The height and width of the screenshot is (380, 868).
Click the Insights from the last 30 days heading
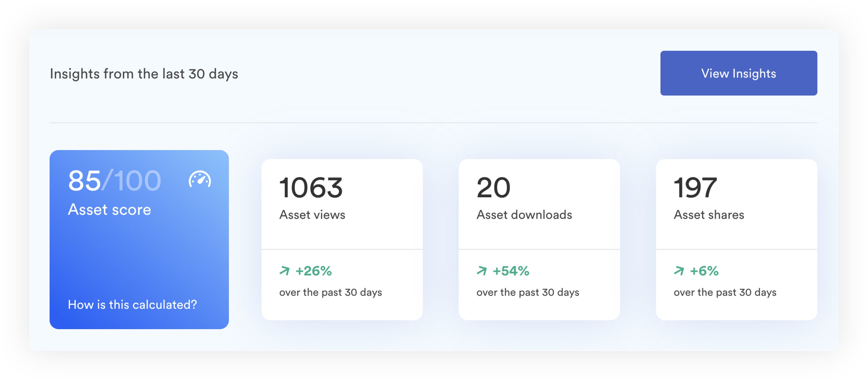tap(144, 74)
